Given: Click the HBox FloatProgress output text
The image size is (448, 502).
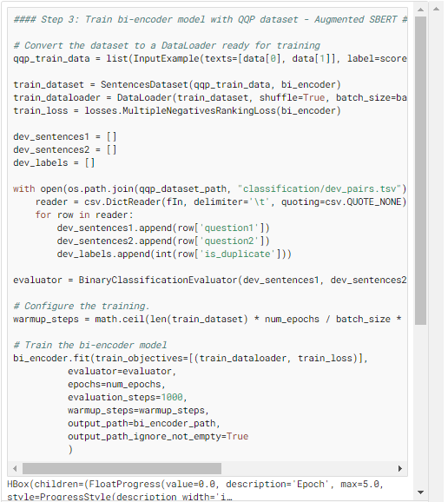Looking at the screenshot, I should (195, 490).
